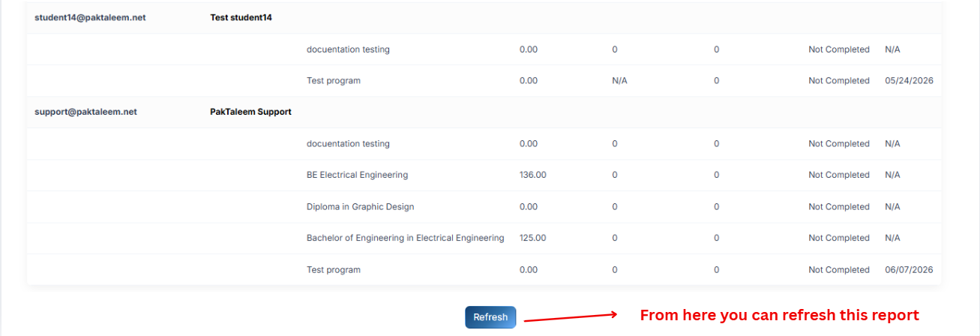Select email student14@paktaleem.net
Image resolution: width=980 pixels, height=336 pixels.
pyautogui.click(x=90, y=18)
